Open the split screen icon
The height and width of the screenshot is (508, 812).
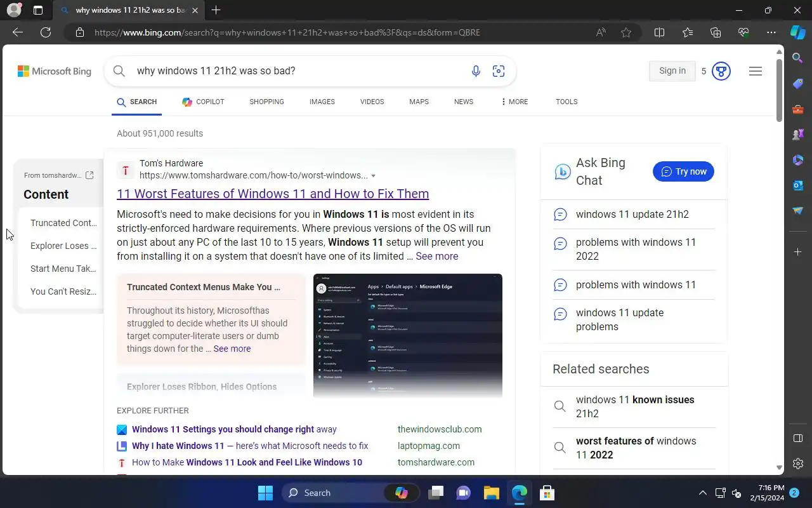coord(659,32)
